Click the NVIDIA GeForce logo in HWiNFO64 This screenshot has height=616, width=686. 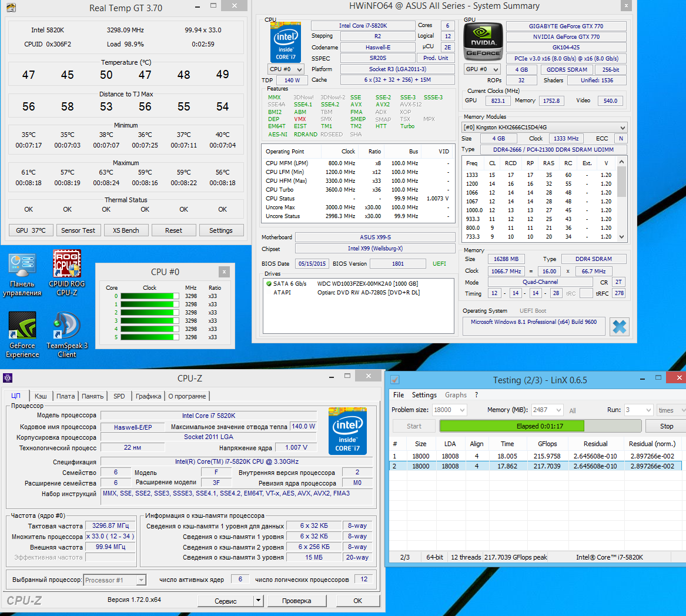(x=483, y=42)
